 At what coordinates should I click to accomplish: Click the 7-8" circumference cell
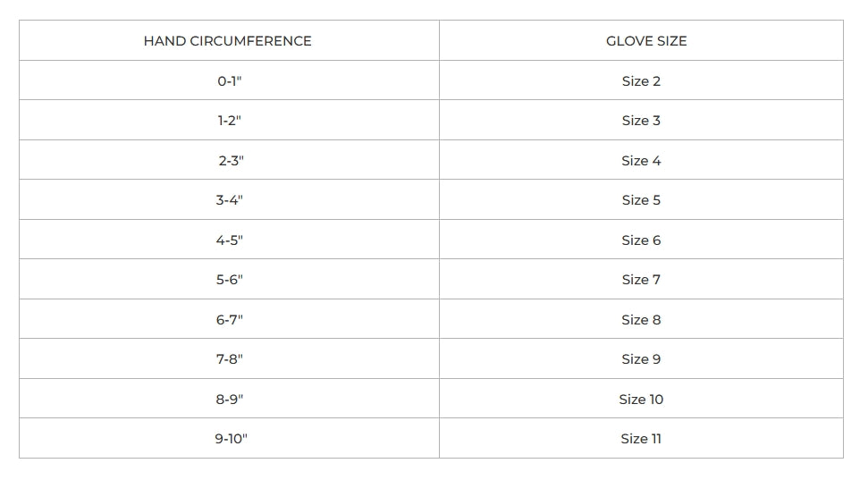pos(230,359)
